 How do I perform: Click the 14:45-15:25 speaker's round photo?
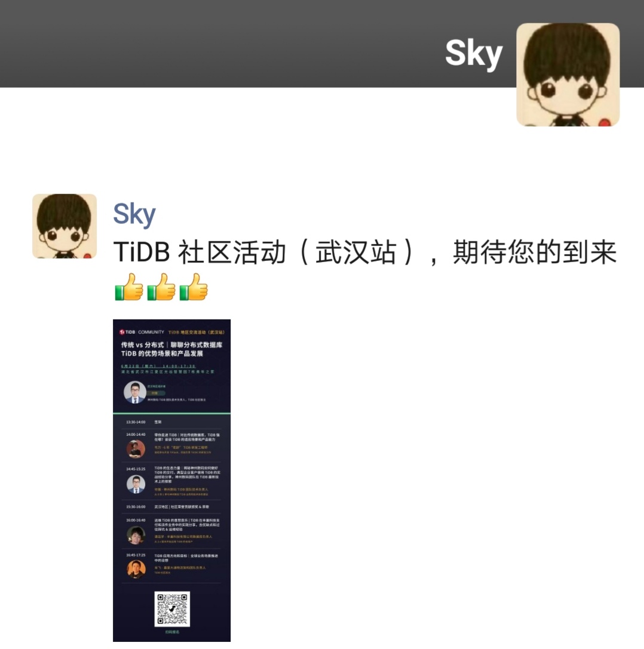pyautogui.click(x=136, y=484)
